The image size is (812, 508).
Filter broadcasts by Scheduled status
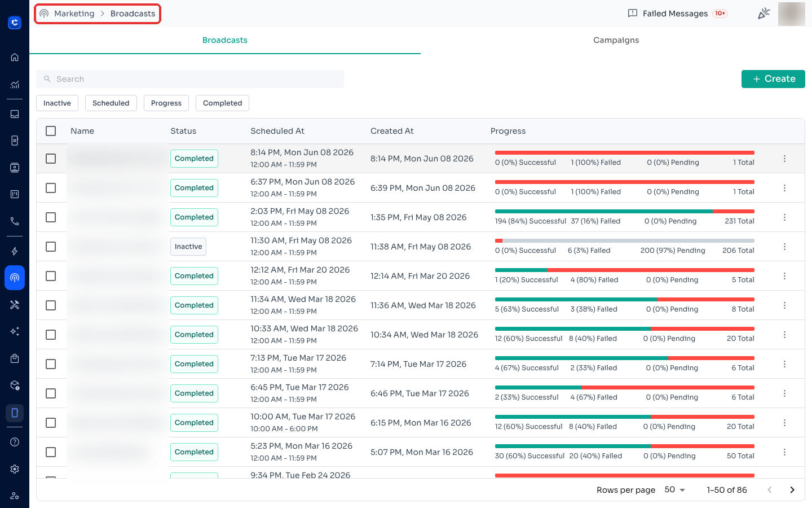[x=111, y=103]
